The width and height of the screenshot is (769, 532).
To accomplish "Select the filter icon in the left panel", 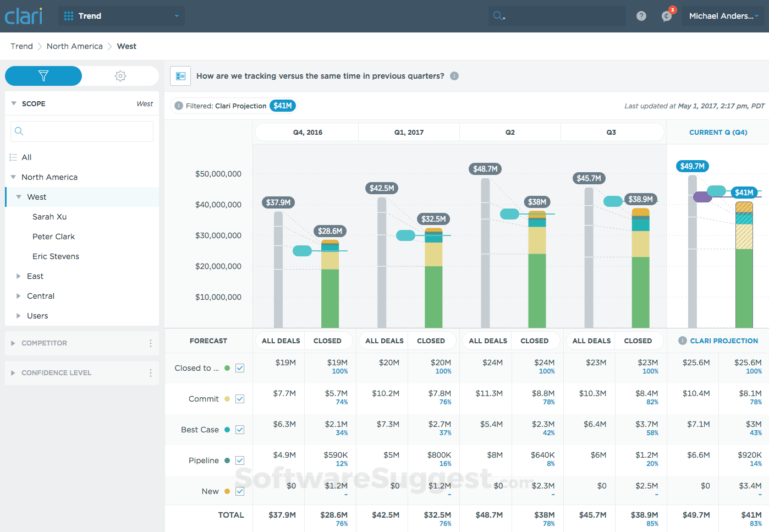I will [43, 75].
